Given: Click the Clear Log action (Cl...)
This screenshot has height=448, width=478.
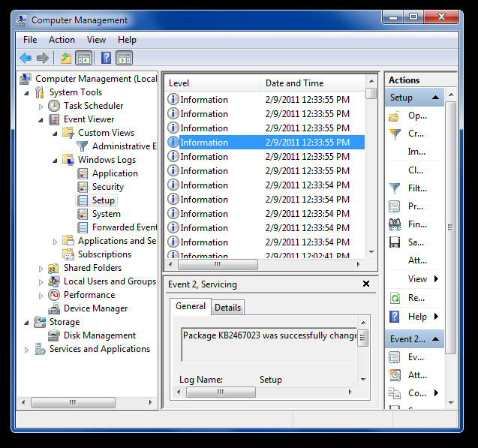Looking at the screenshot, I should click(416, 170).
